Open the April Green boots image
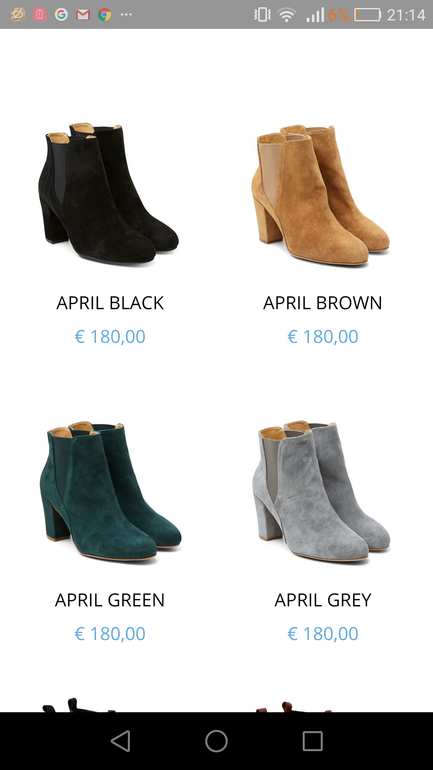 [110, 491]
